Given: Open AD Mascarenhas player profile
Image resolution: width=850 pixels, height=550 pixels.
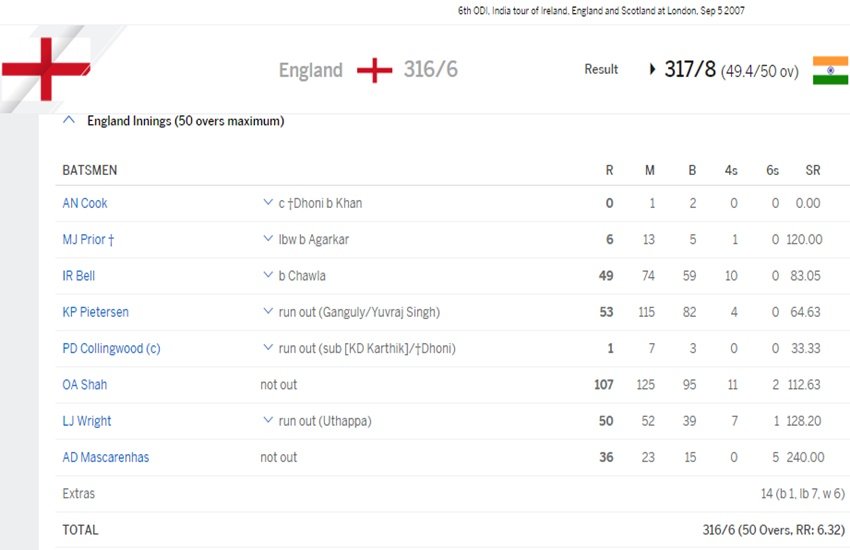Looking at the screenshot, I should pyautogui.click(x=106, y=457).
